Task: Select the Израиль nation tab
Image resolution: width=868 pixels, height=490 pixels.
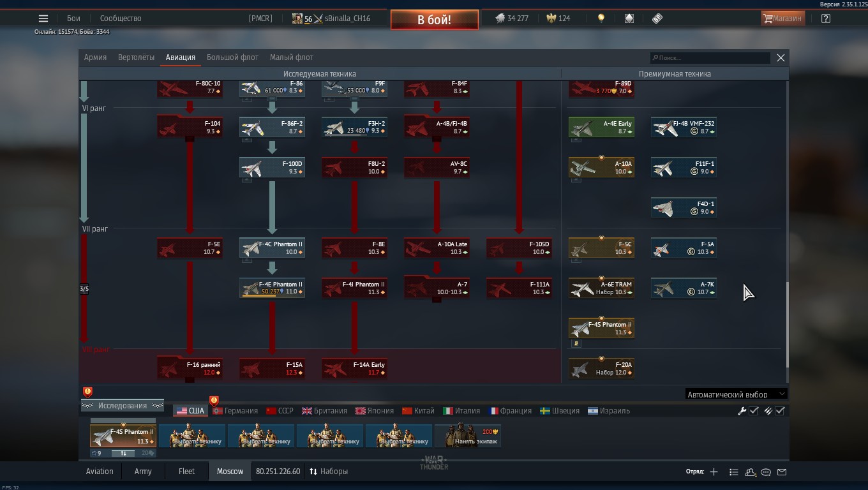Action: click(609, 411)
